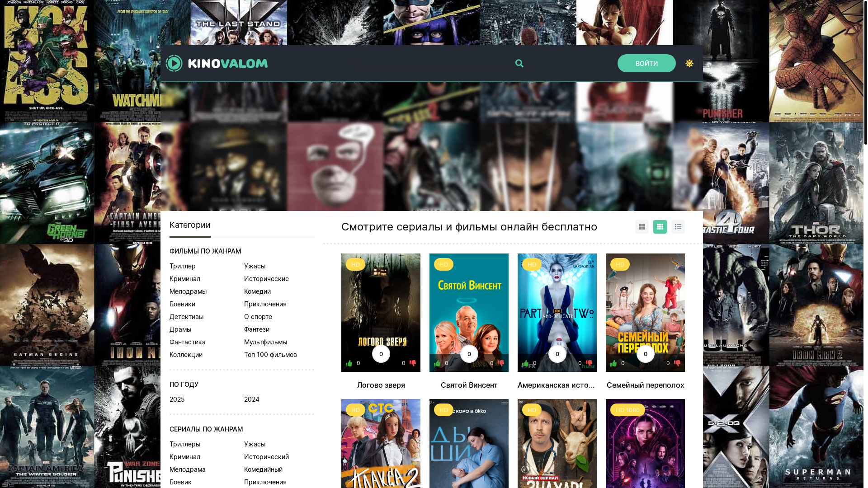Viewport: 868px width, 488px height.
Task: Open Боевик series category
Action: [x=180, y=482]
